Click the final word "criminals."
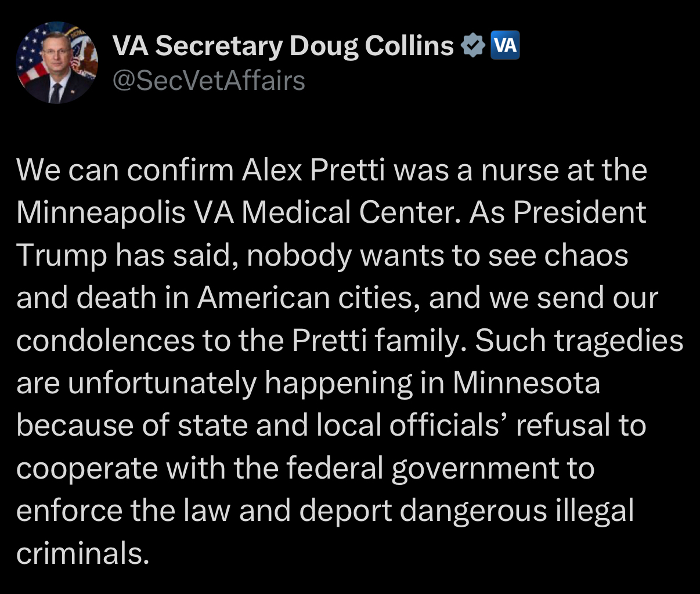This screenshot has height=594, width=700. pyautogui.click(x=83, y=554)
